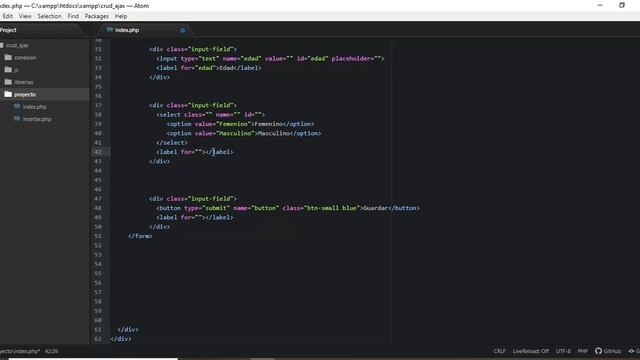Click the GitHub icon in status bar
Viewport: 640px width, 360px height.
click(598, 351)
